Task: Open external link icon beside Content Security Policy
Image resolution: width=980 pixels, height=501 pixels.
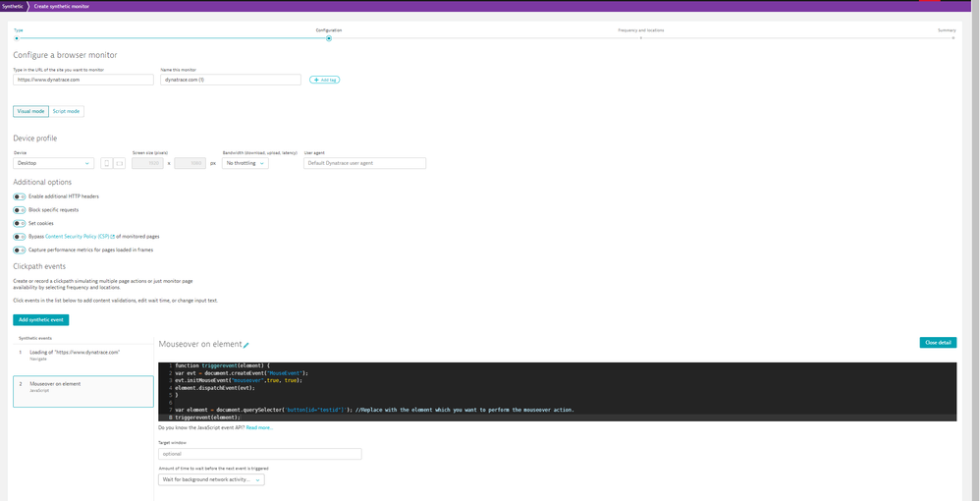Action: pos(114,237)
